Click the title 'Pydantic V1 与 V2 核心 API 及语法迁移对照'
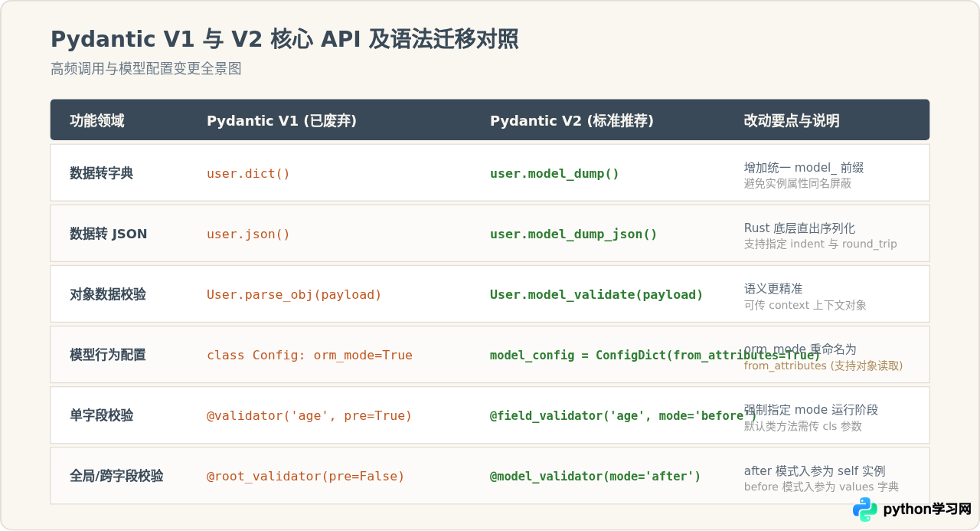 click(284, 39)
